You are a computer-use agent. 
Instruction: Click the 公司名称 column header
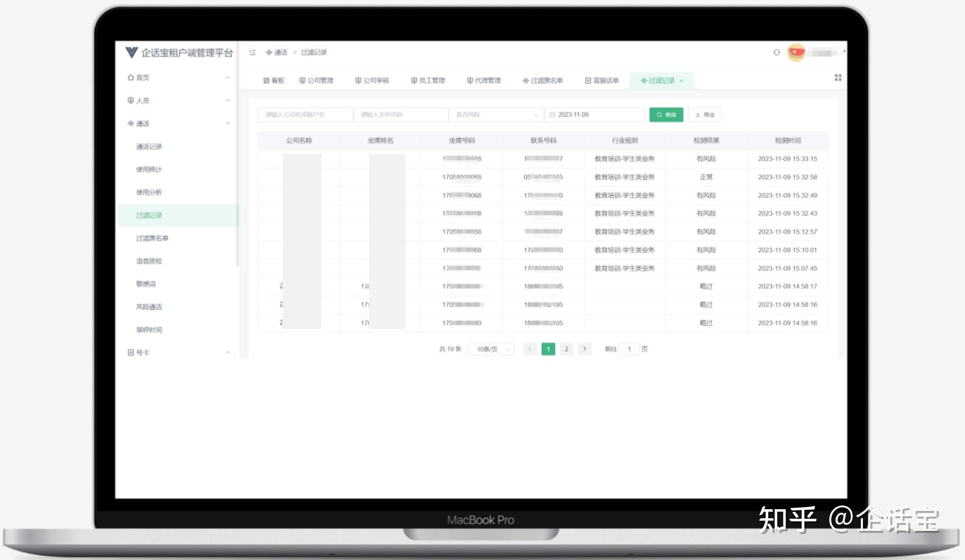pyautogui.click(x=299, y=141)
